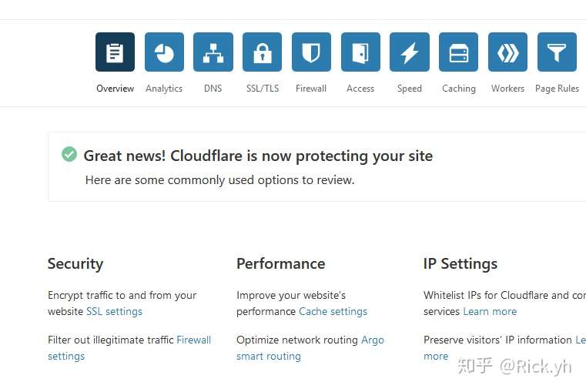The height and width of the screenshot is (392, 586).
Task: Open the Firewall shield icon
Action: coord(311,52)
